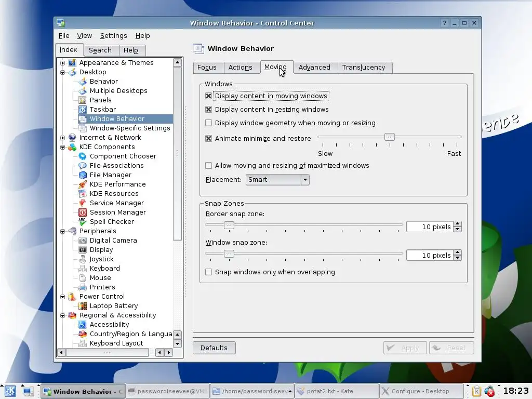Click the Service Manager icon

83,203
